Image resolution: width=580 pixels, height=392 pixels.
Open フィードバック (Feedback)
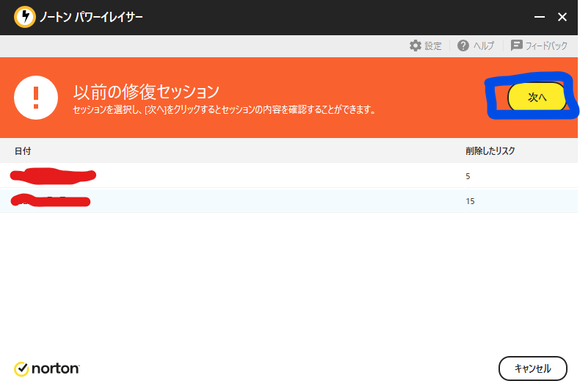click(539, 46)
